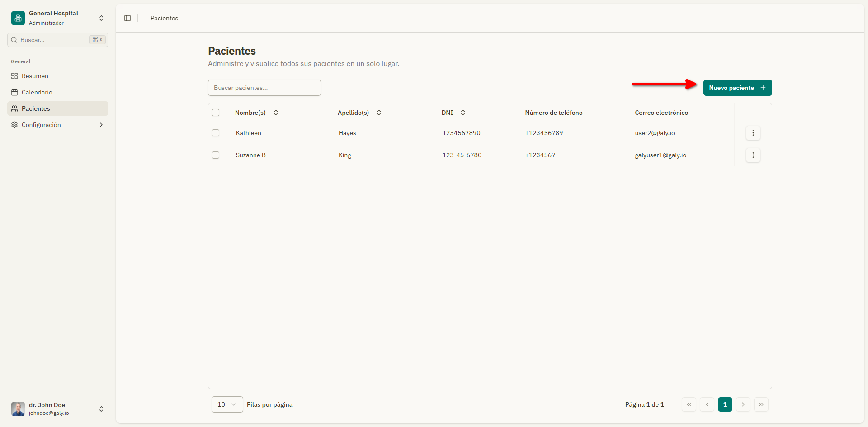Open dr. John Doe account menu

click(101, 409)
